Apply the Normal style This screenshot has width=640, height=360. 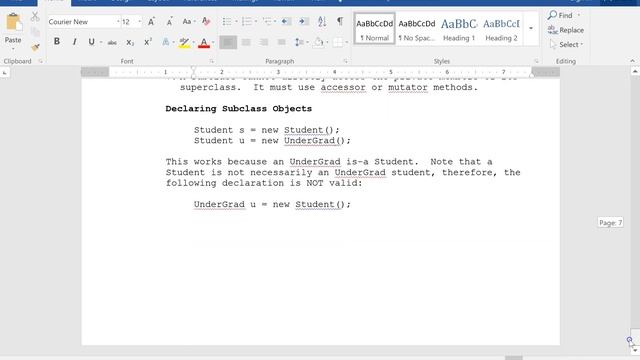coord(374,29)
